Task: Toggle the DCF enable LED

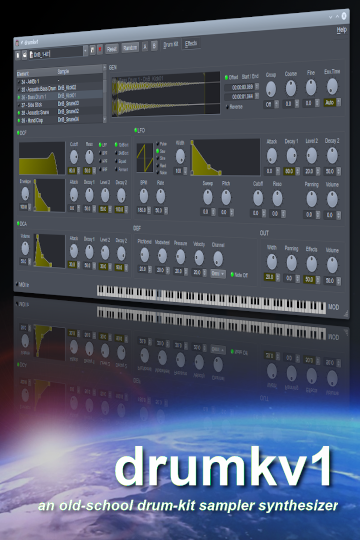Action: [x=18, y=133]
